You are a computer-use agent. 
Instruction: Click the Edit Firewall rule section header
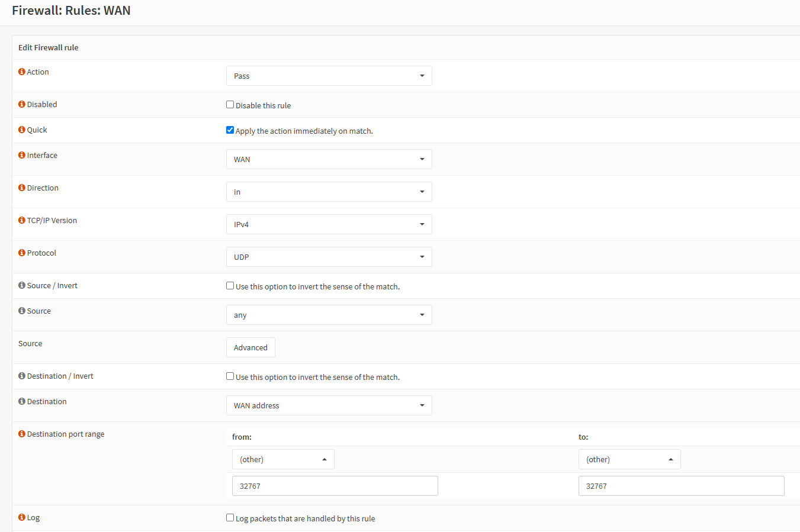(x=48, y=47)
